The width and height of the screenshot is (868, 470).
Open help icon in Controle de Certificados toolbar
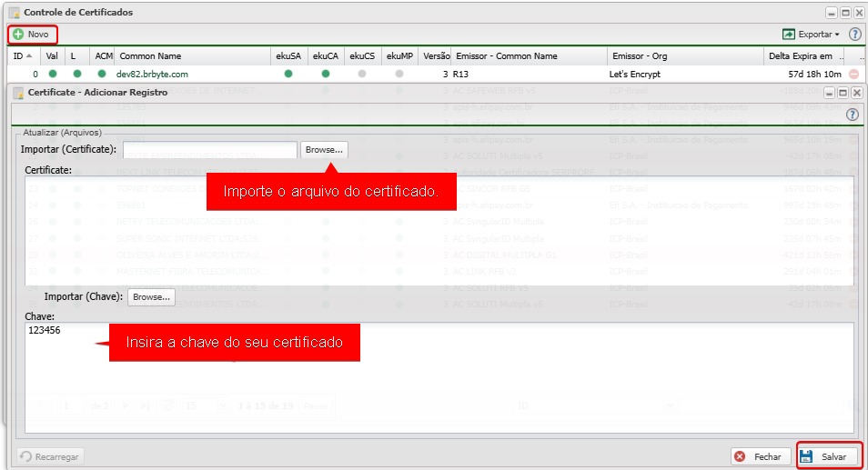point(854,35)
